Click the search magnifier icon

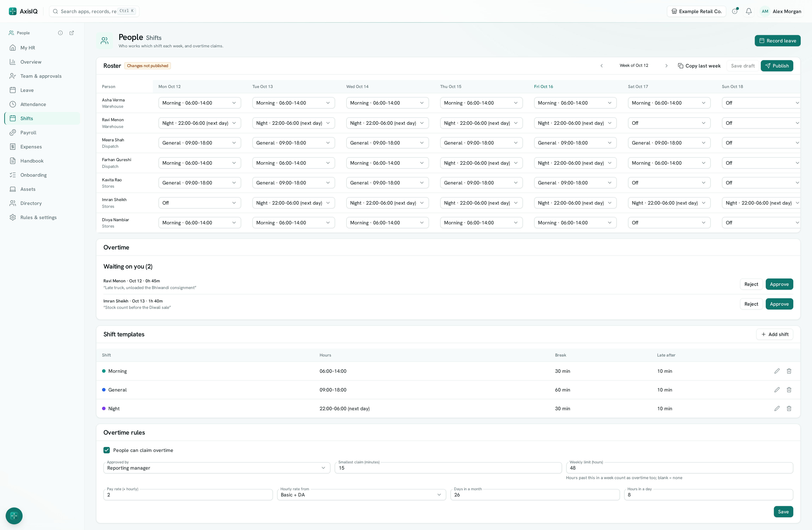coord(55,11)
